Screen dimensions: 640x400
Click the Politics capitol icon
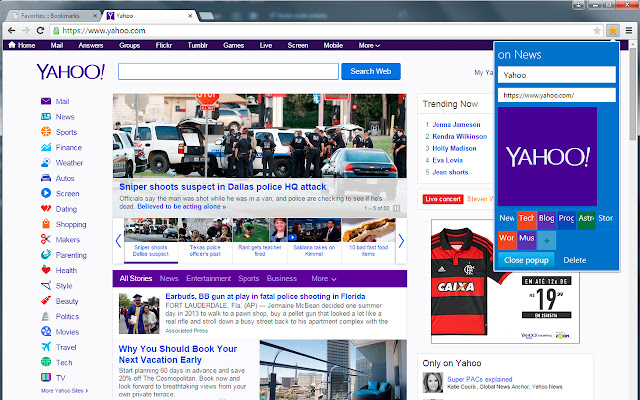pyautogui.click(x=46, y=316)
